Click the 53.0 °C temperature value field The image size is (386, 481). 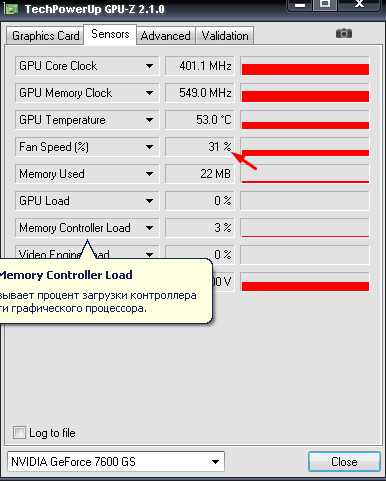(x=200, y=120)
